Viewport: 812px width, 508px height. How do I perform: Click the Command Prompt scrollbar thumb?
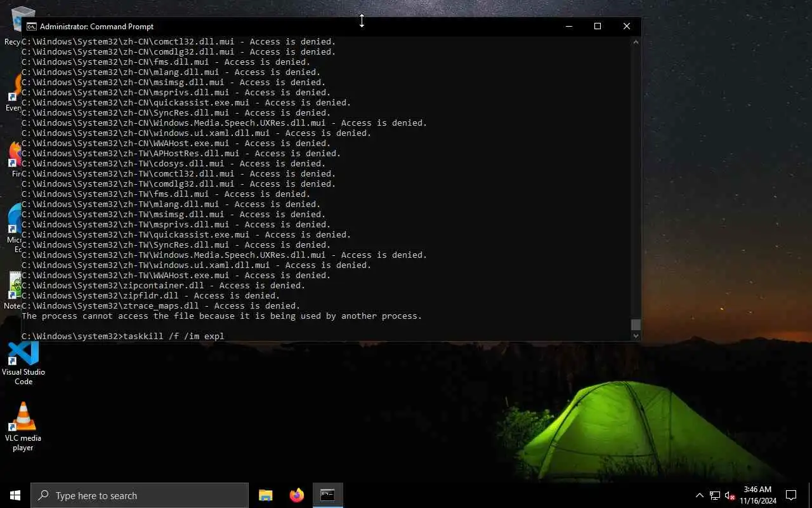click(636, 324)
